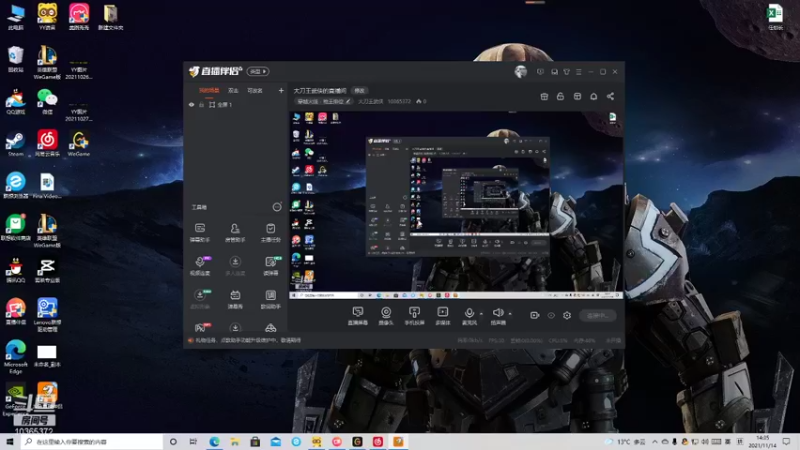This screenshot has height=450, width=800.
Task: Open the video co-stream tool with microphone icon
Action: pos(200,266)
